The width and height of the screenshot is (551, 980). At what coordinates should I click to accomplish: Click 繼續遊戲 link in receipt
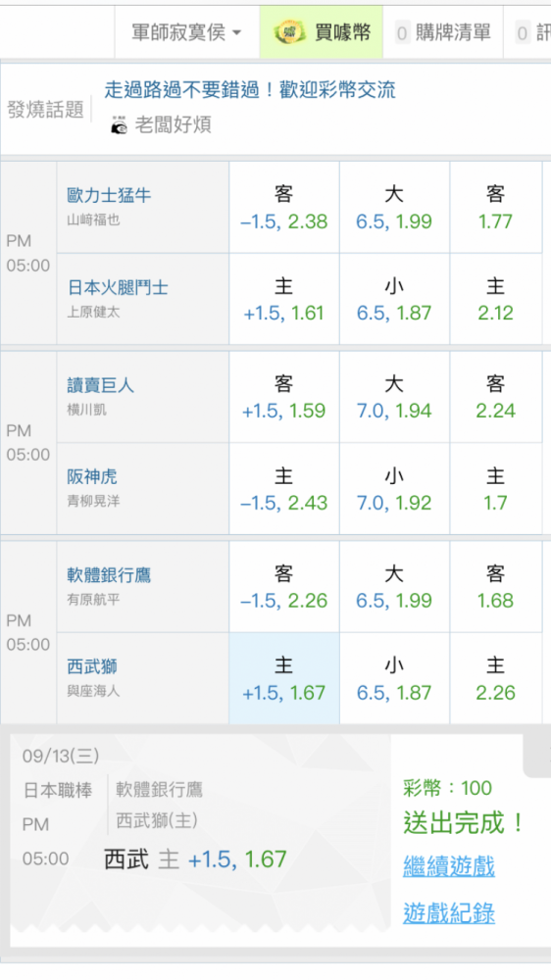coord(449,867)
